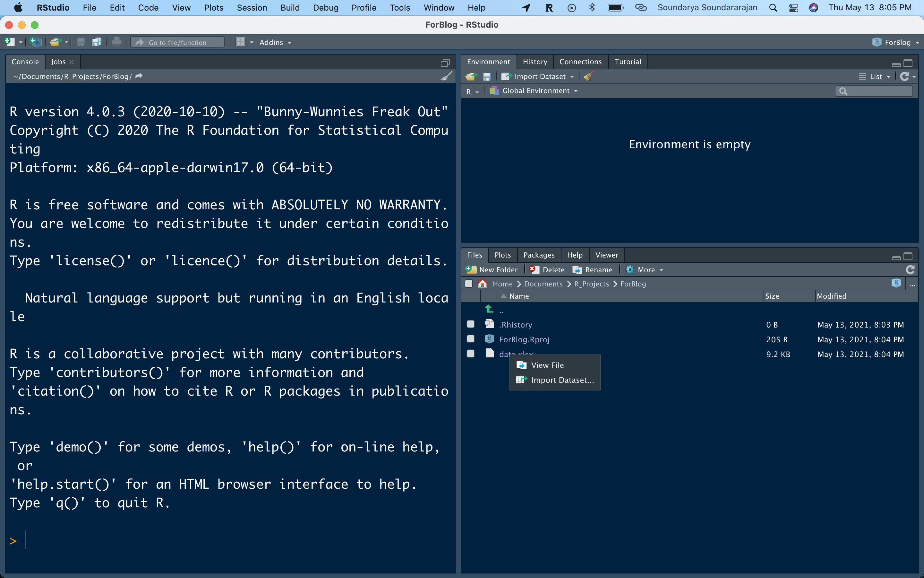This screenshot has height=578, width=924.
Task: Open the ForBlog project dropdown menu
Action: [x=896, y=42]
